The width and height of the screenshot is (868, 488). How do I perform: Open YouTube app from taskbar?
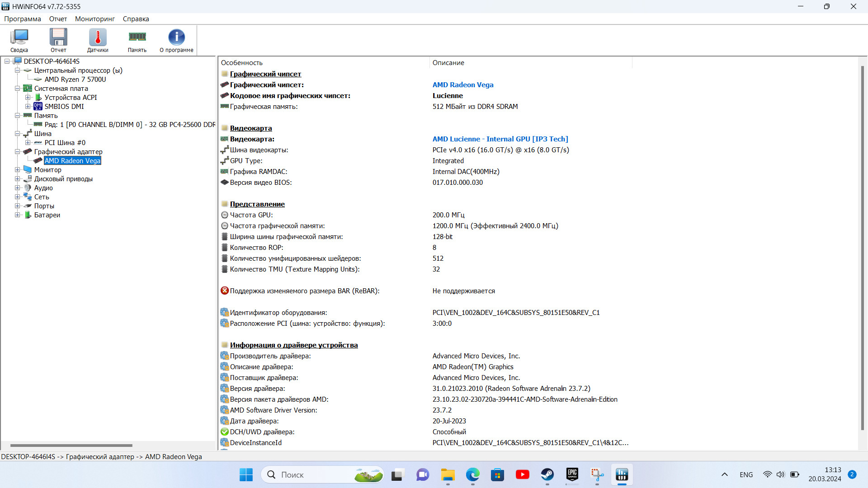click(523, 475)
